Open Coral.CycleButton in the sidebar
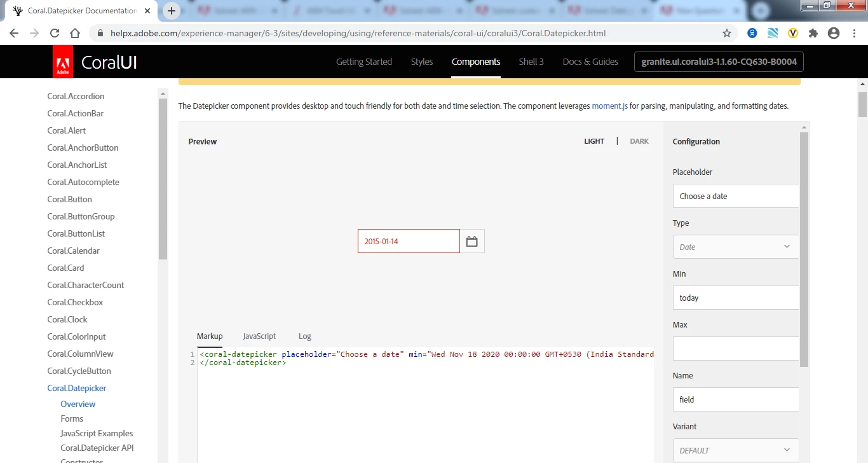Image resolution: width=868 pixels, height=463 pixels. click(79, 371)
